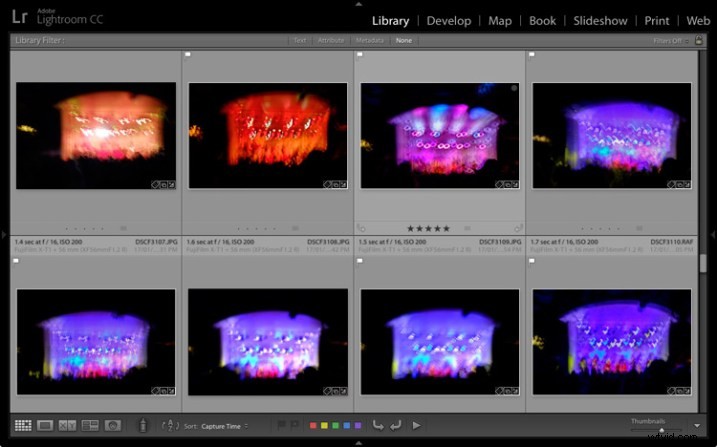The height and width of the screenshot is (447, 717).
Task: Set Flag as Pick in toolbar
Action: pyautogui.click(x=281, y=426)
